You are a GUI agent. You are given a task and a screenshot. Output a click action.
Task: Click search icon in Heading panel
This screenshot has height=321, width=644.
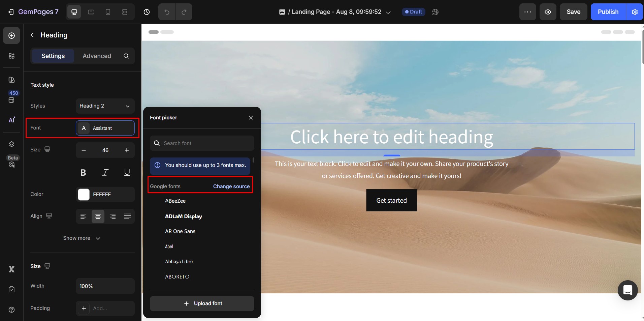point(126,56)
